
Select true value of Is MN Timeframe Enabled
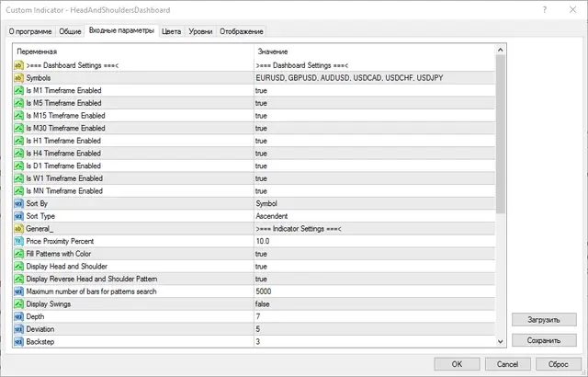[261, 191]
